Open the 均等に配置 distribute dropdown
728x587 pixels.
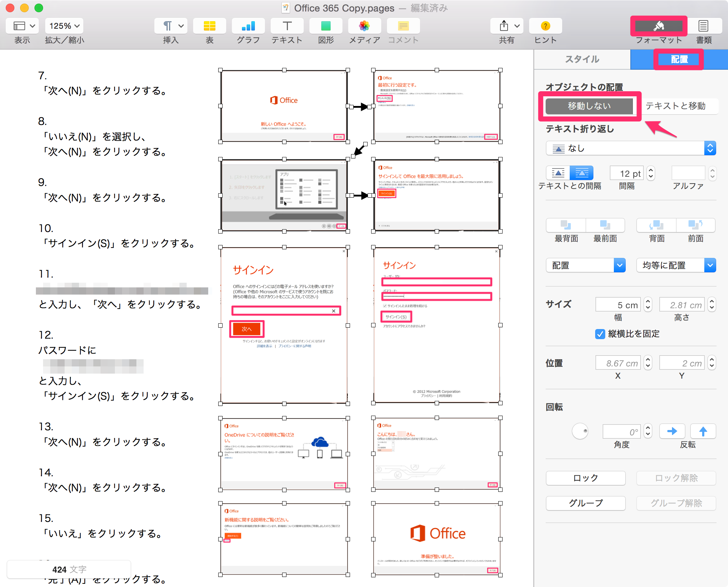(676, 265)
